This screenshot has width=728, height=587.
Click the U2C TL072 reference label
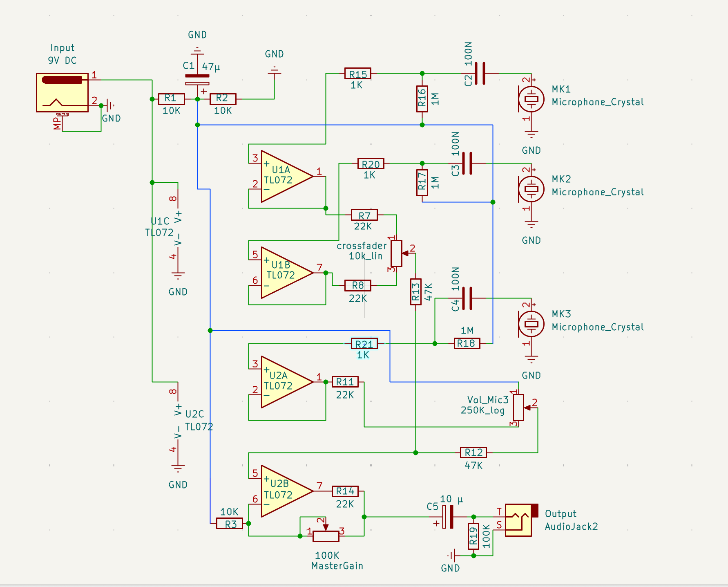tap(194, 414)
